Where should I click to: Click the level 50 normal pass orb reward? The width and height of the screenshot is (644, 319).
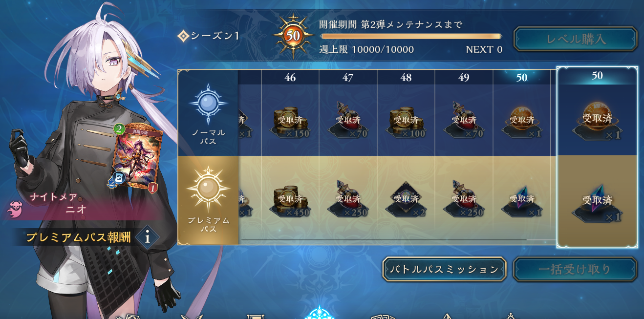pyautogui.click(x=522, y=121)
